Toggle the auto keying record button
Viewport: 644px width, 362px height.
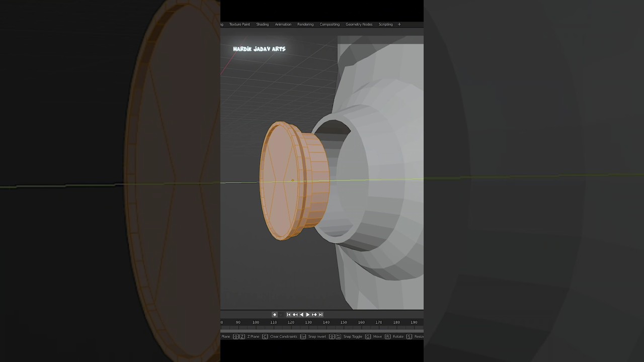pos(275,315)
